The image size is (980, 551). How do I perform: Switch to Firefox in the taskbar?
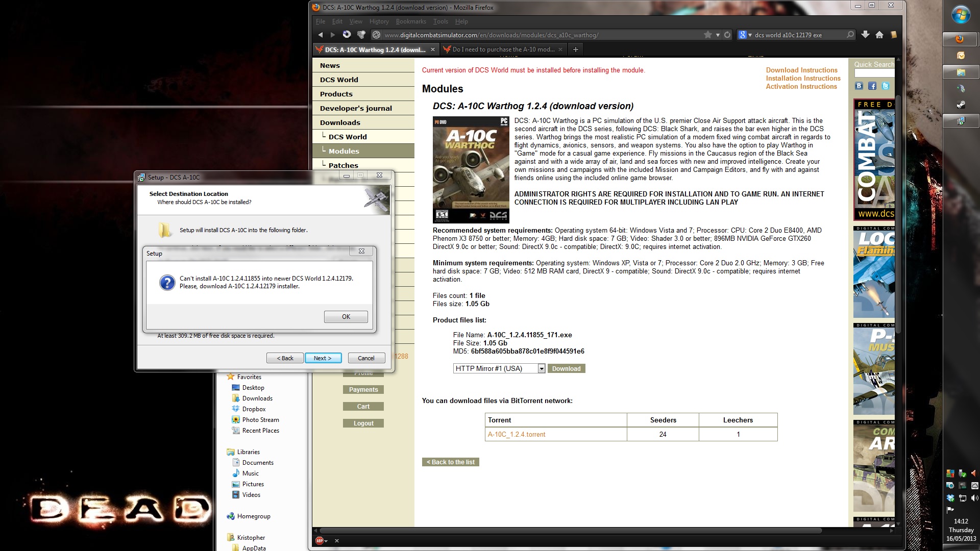click(x=961, y=39)
